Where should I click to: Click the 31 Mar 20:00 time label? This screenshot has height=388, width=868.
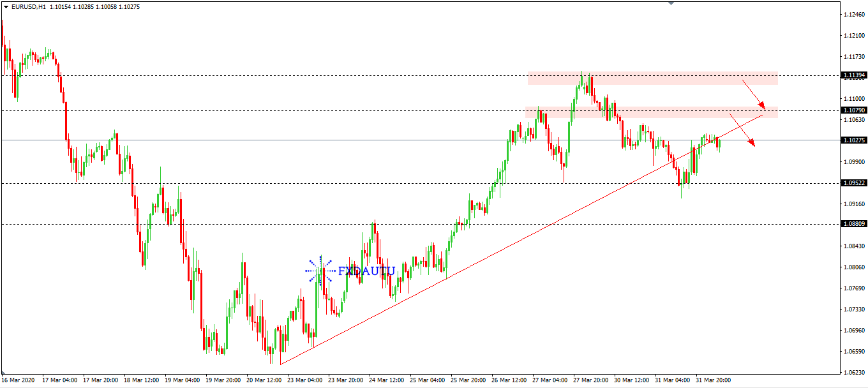[x=713, y=380]
